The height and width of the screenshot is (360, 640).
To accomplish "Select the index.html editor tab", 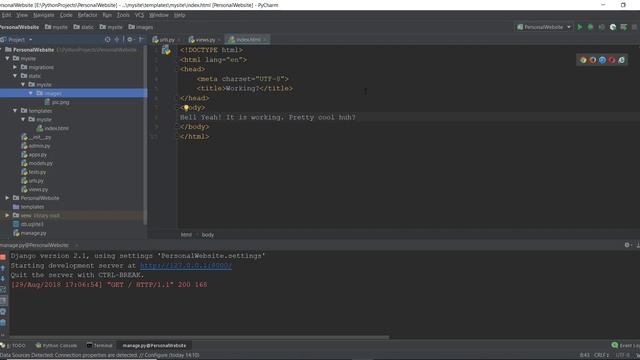I will click(247, 40).
